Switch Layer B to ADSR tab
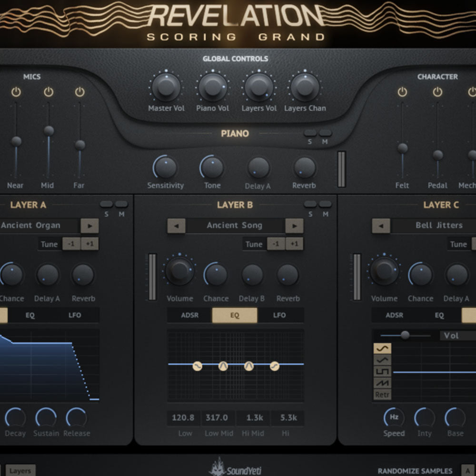Screen dimensions: 476x476 (189, 315)
